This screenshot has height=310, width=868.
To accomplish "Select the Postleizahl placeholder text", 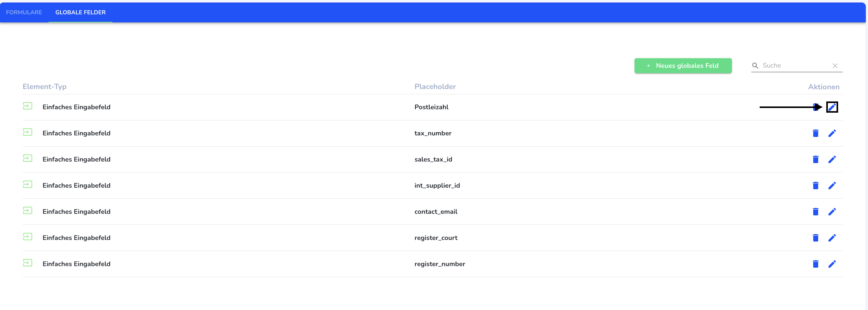I will 431,107.
